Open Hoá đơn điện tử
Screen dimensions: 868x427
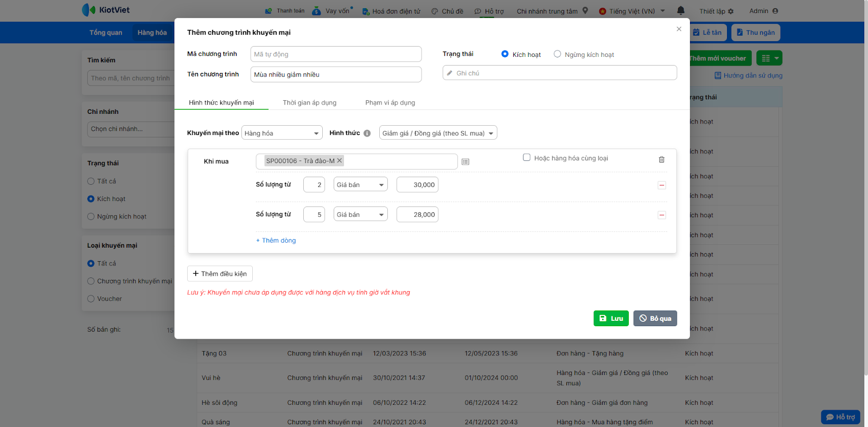coord(391,11)
